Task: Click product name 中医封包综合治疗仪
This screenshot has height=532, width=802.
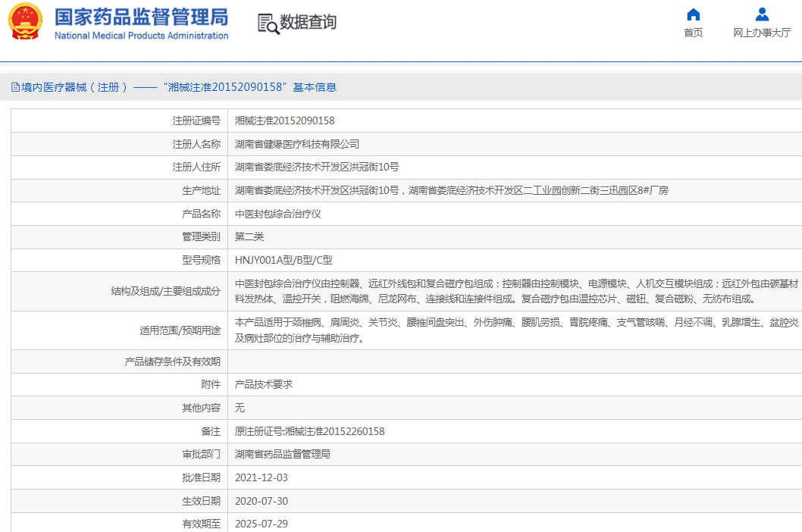Action: click(x=277, y=214)
